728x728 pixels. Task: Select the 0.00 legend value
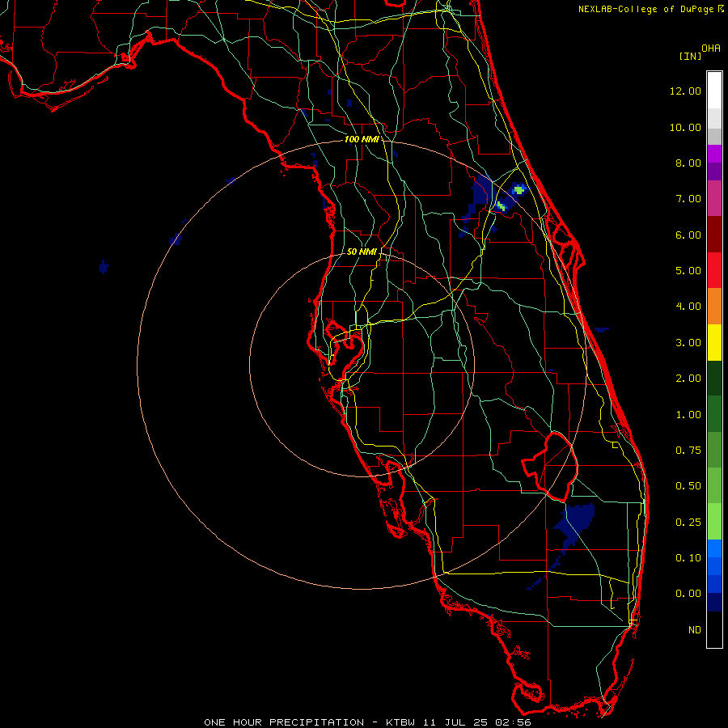pos(688,594)
